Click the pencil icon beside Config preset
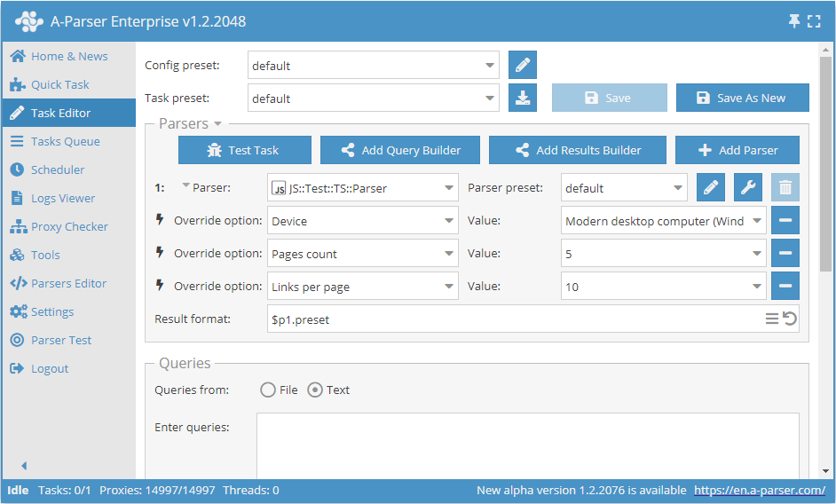This screenshot has height=504, width=836. coord(523,66)
